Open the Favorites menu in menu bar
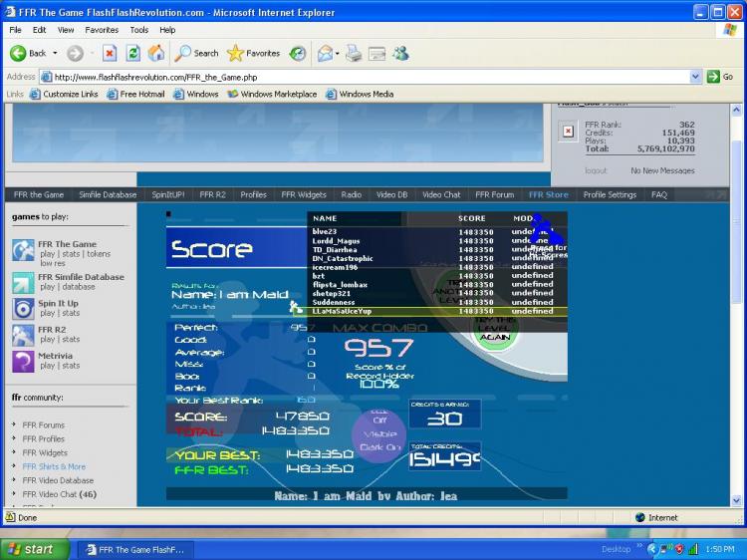The height and width of the screenshot is (560, 747). tap(101, 30)
